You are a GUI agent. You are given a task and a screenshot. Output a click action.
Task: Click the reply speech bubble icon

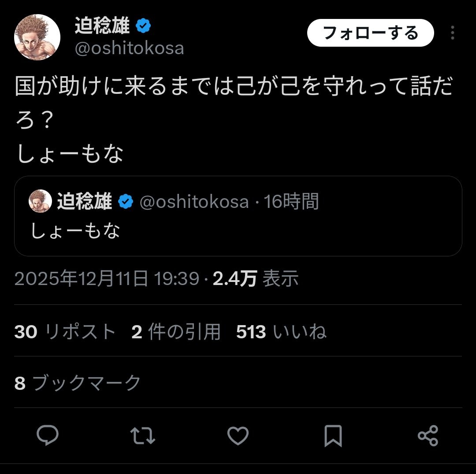click(x=48, y=436)
